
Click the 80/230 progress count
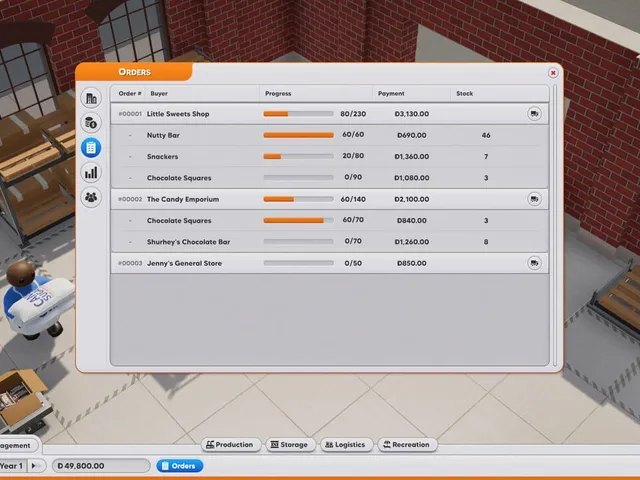point(353,114)
